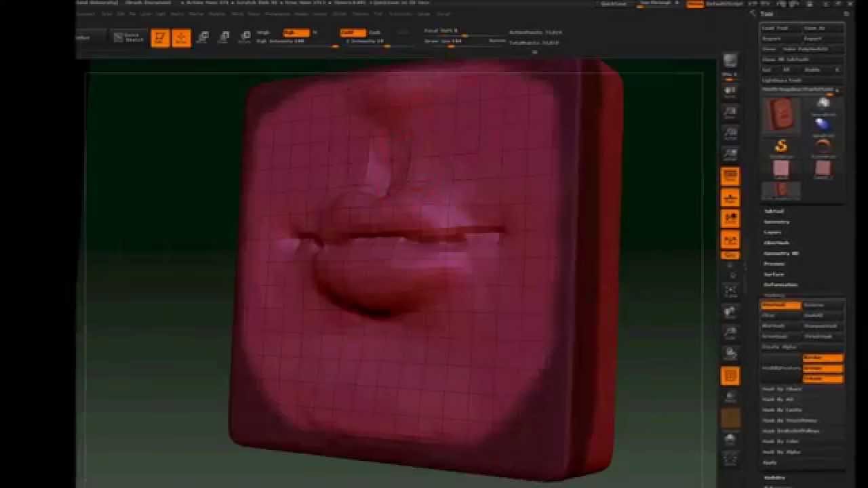Expand the Geometry HD subpalette
Image resolution: width=868 pixels, height=488 pixels.
[781, 253]
